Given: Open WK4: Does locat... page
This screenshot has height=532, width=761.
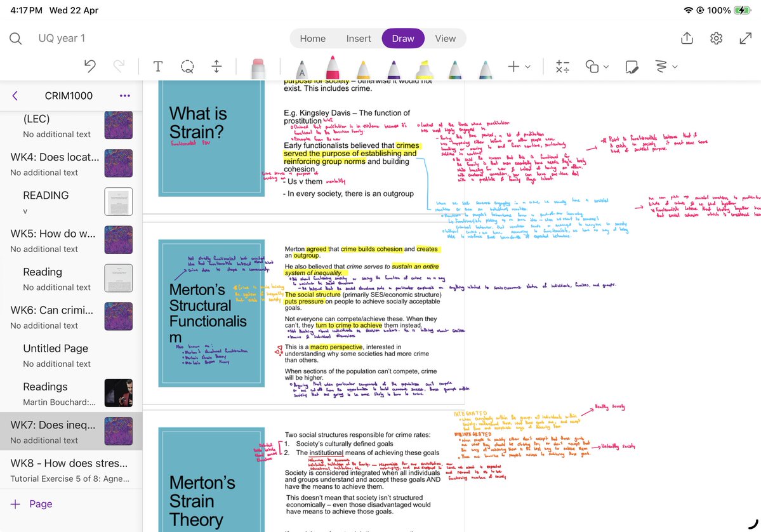Looking at the screenshot, I should pos(71,164).
